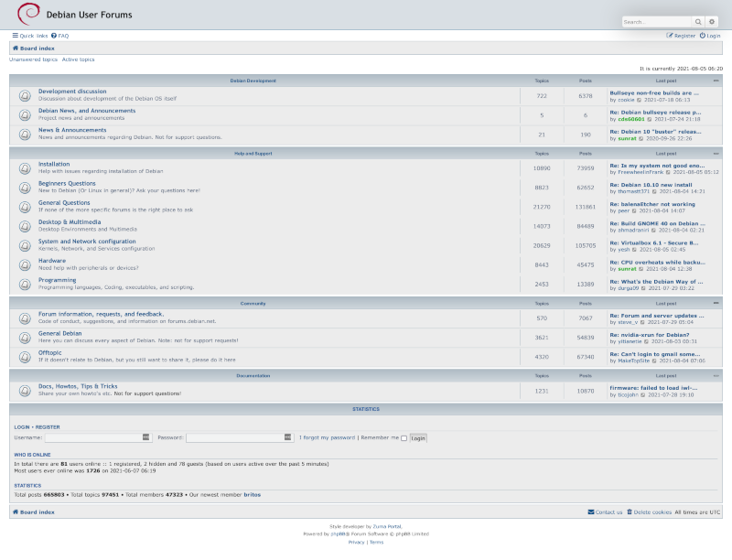
Task: Open sunrat's last post via the page icon
Action: 641,139
